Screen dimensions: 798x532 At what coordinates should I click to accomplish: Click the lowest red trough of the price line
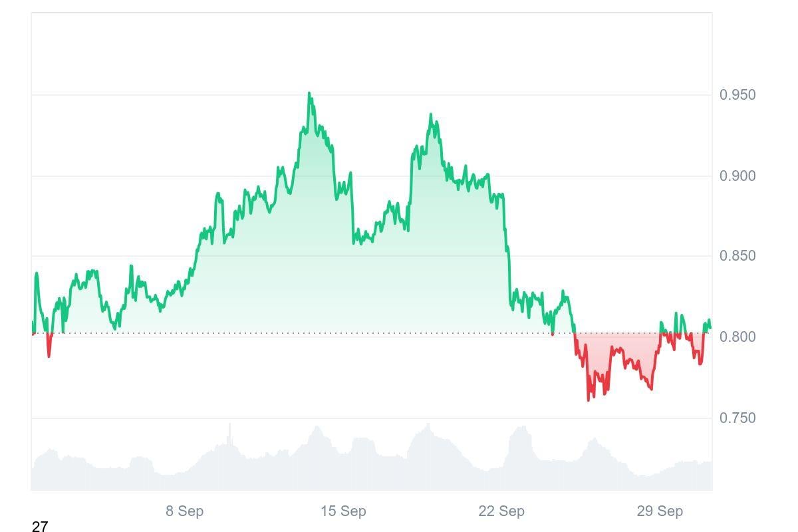pyautogui.click(x=589, y=400)
